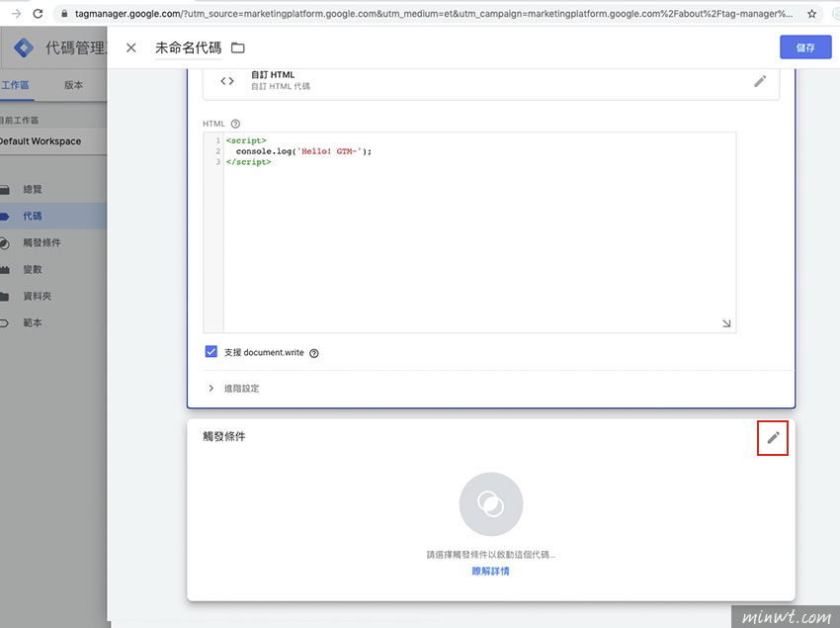The height and width of the screenshot is (628, 840).
Task: Save the tag with the 儲存 button
Action: [805, 47]
